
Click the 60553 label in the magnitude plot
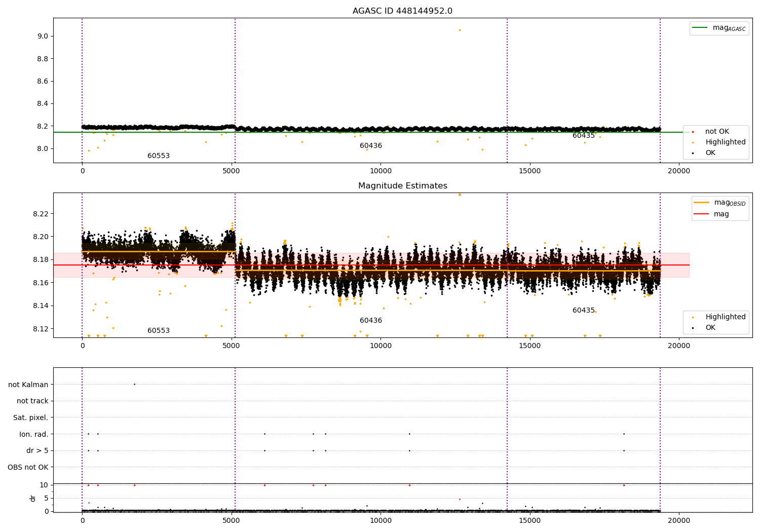click(159, 331)
